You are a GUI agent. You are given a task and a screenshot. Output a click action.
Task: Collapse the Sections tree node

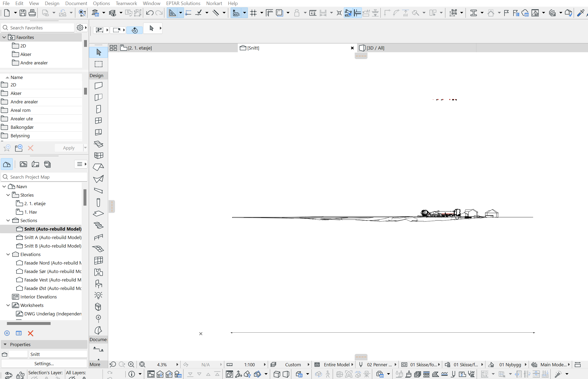point(8,221)
